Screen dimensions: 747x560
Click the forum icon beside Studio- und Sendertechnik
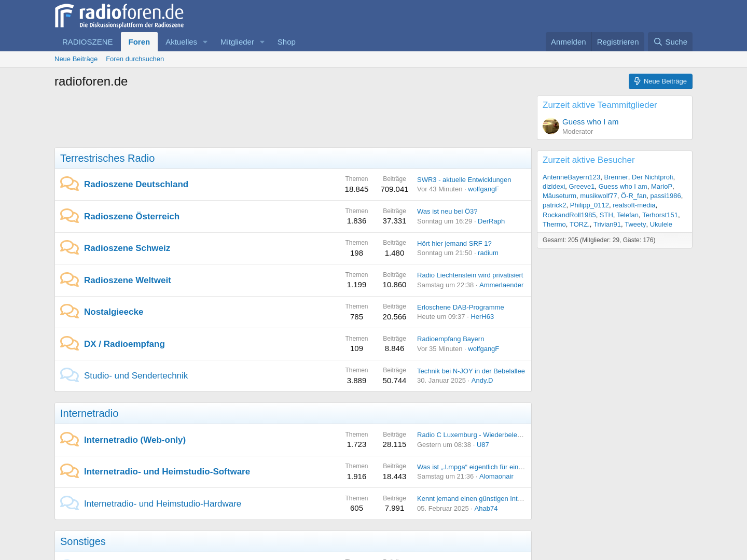[70, 375]
